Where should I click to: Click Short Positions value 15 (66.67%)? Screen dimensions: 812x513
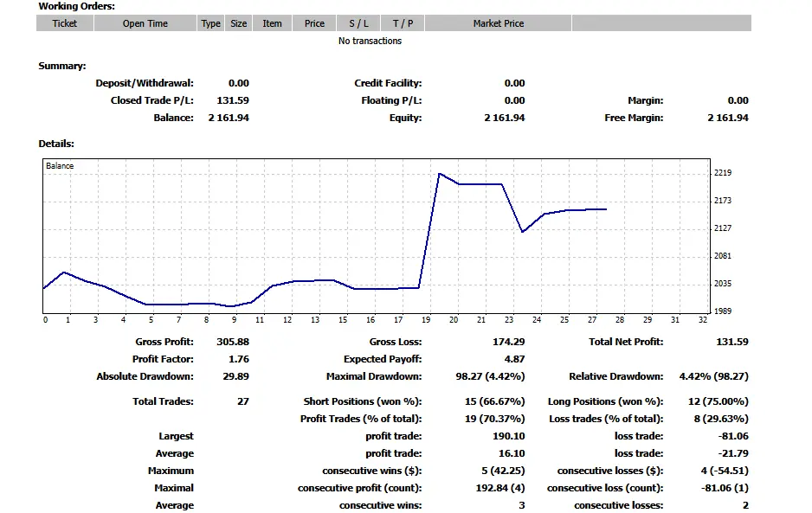pos(494,401)
